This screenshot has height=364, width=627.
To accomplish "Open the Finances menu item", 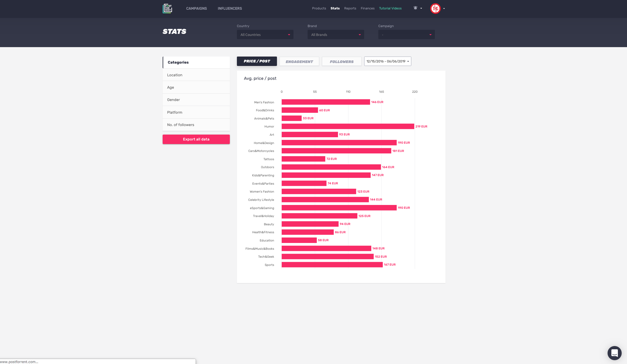I will tap(368, 8).
